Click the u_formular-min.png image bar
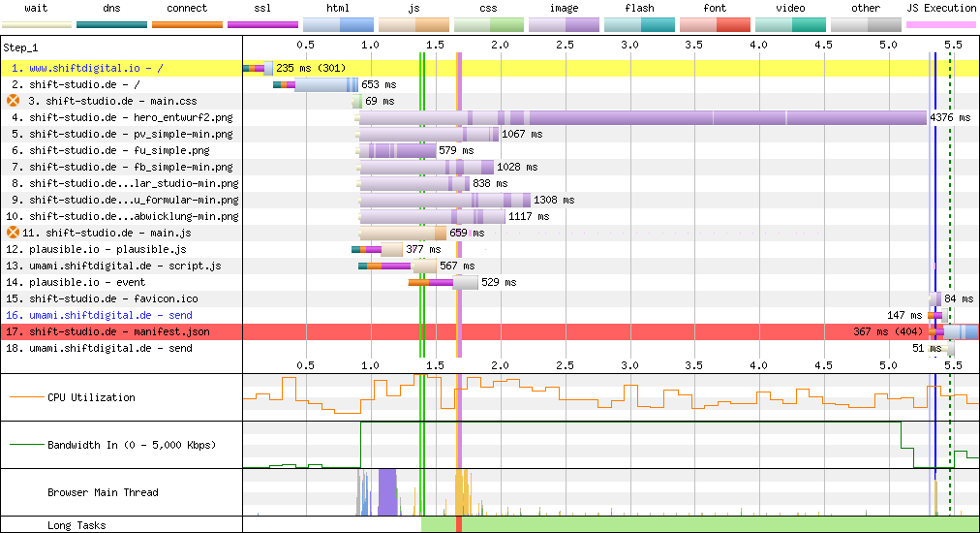980x533 pixels. 445,200
